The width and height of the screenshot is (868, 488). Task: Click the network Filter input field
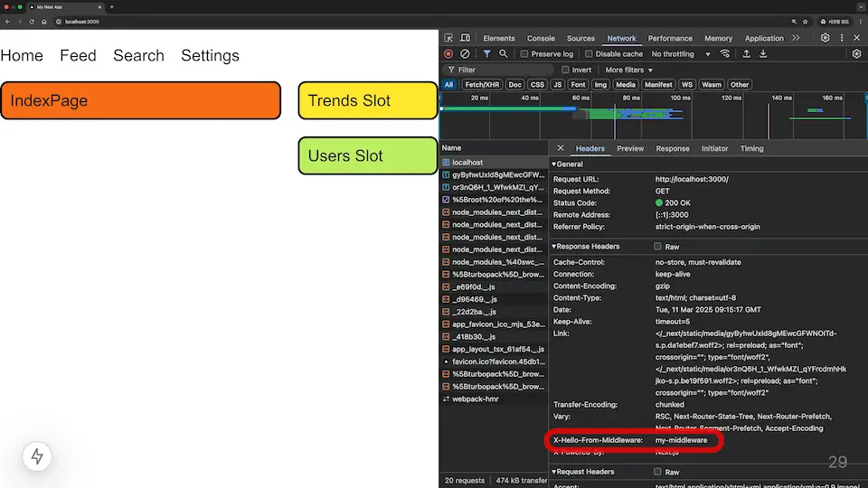498,70
